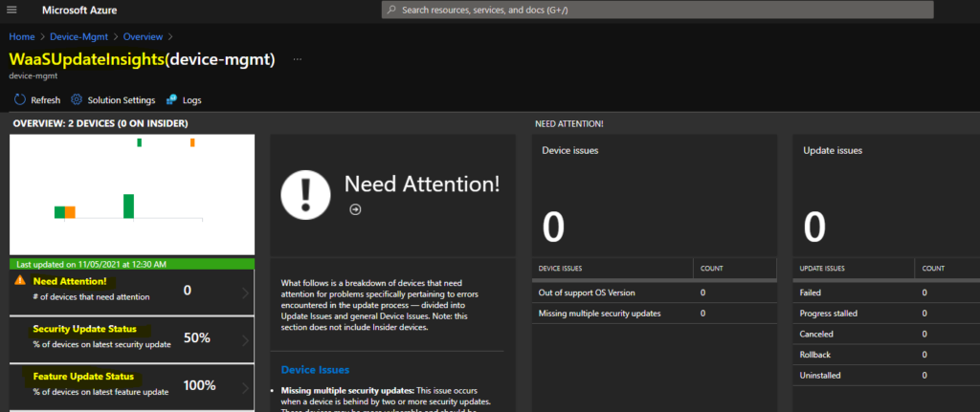The width and height of the screenshot is (980, 412).
Task: Click the Update issues card title
Action: pyautogui.click(x=833, y=150)
